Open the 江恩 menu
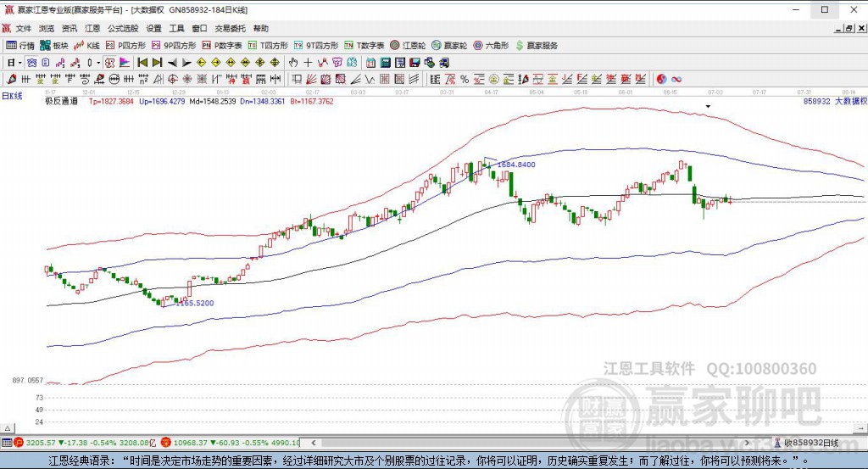This screenshot has height=469, width=868. click(x=92, y=28)
